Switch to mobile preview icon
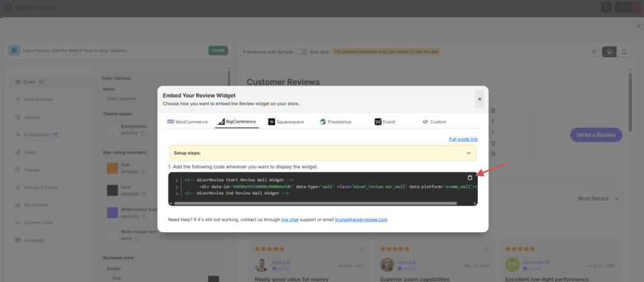 point(623,52)
